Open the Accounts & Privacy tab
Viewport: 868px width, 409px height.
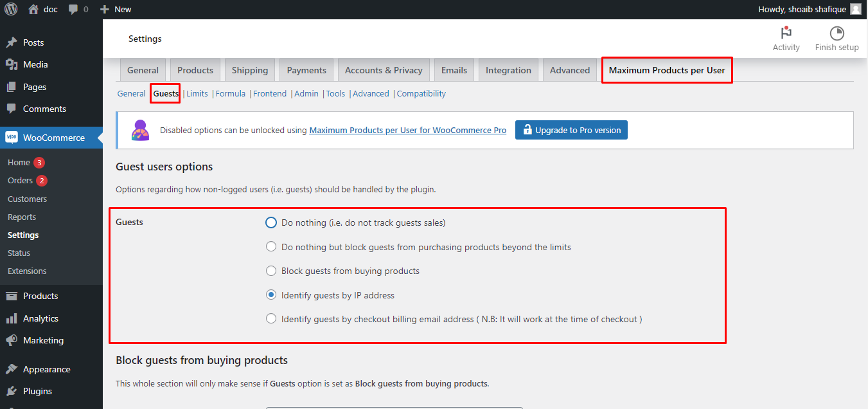click(384, 70)
